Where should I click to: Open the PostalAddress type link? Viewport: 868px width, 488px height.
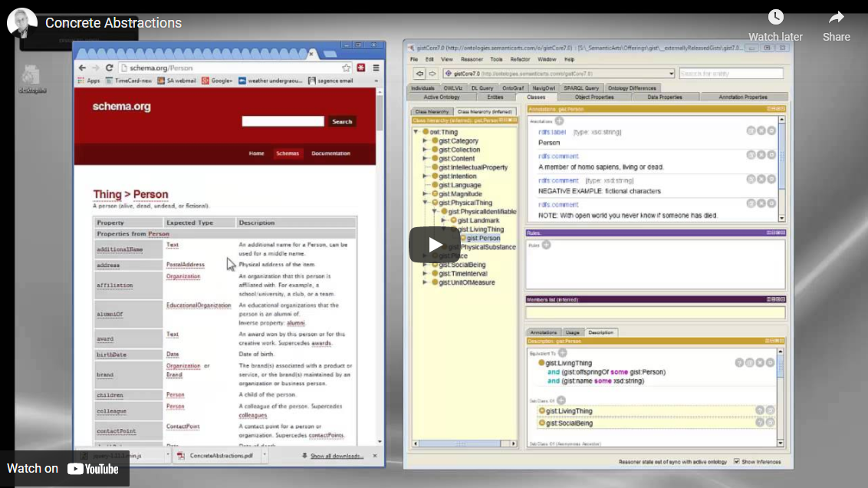tap(186, 264)
